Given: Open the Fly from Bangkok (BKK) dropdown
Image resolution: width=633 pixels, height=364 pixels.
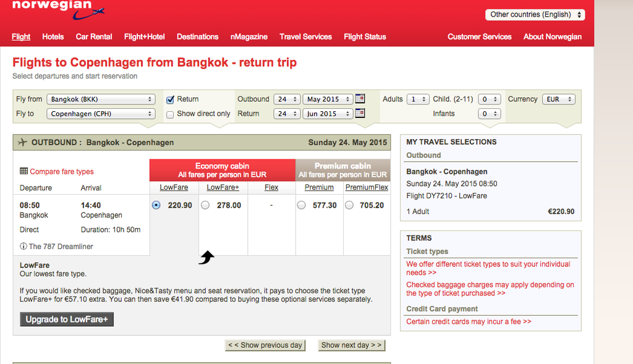Looking at the screenshot, I should point(101,99).
